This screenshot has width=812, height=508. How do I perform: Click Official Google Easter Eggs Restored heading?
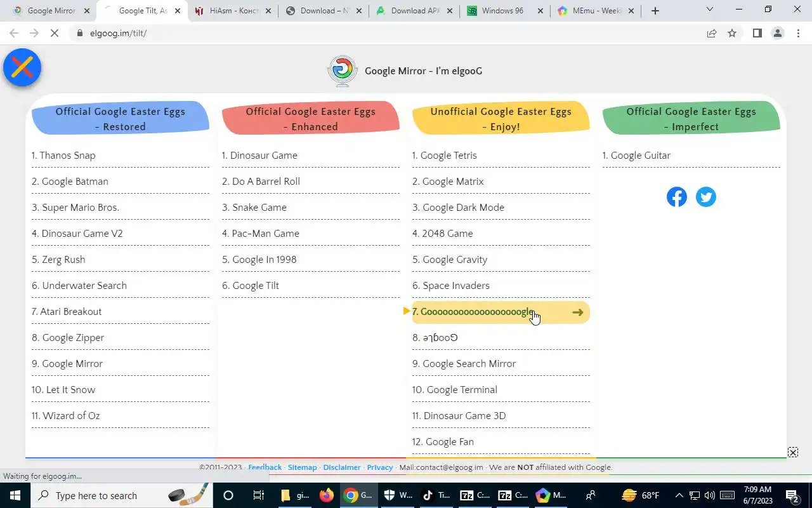[121, 119]
